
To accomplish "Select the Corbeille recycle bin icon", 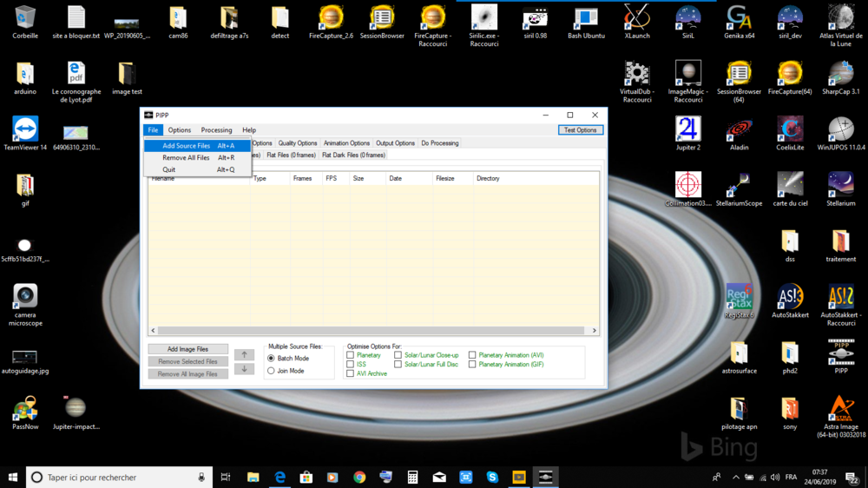I will 25,23.
